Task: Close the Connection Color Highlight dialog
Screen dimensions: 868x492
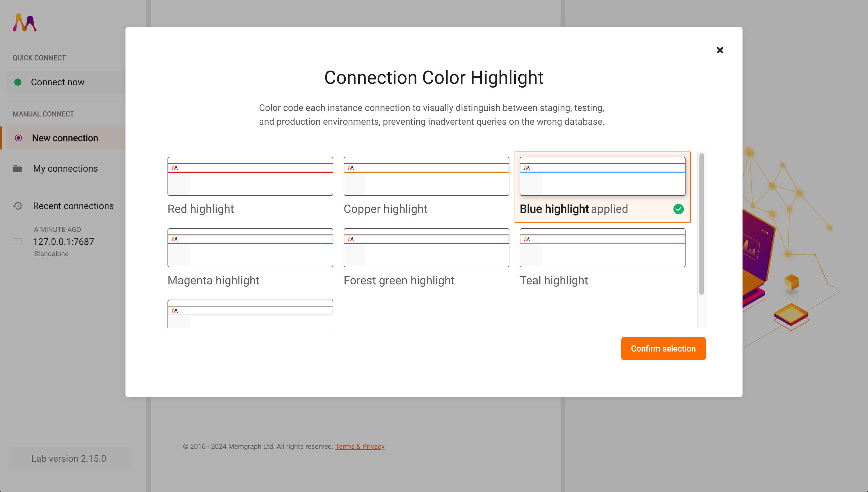Action: pyautogui.click(x=720, y=50)
